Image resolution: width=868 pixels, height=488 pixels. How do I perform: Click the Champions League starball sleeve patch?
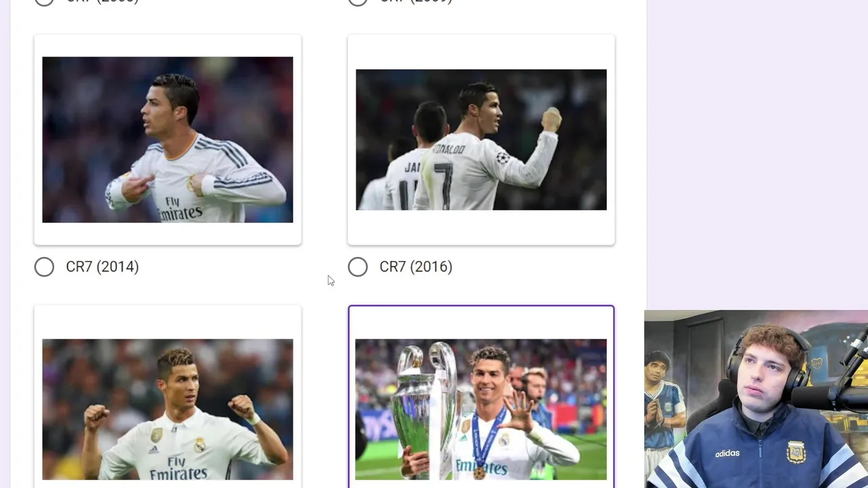pos(502,158)
